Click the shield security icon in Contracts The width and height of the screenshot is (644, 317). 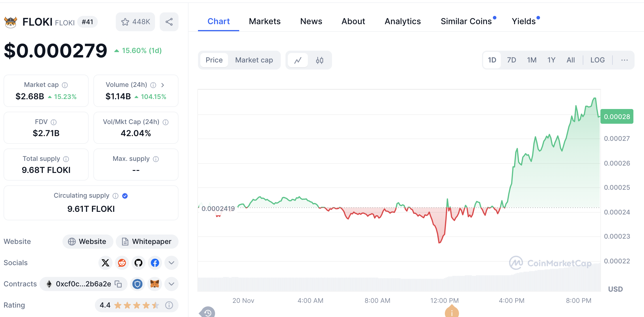point(137,284)
